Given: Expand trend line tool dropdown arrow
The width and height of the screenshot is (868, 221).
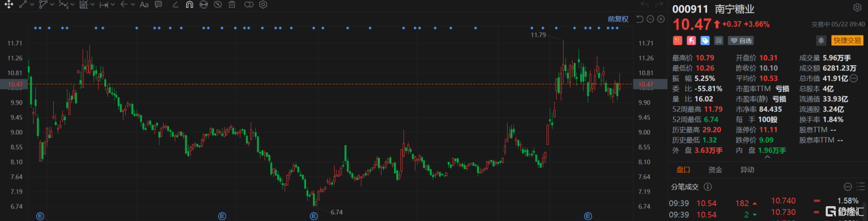Looking at the screenshot, I should pos(31,5).
